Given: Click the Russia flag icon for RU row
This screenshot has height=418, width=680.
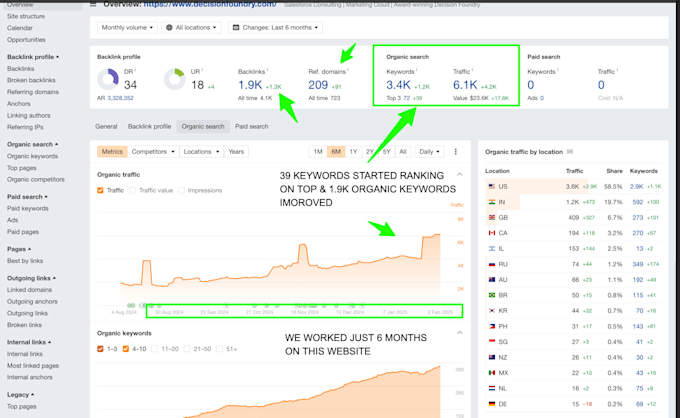Looking at the screenshot, I should tap(492, 264).
